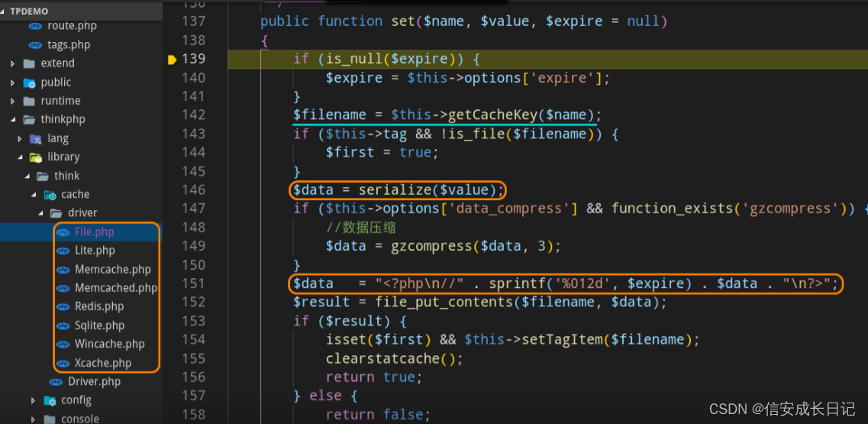Click the PHP icon beside Driver.php
Image resolution: width=868 pixels, height=424 pixels.
(x=56, y=381)
